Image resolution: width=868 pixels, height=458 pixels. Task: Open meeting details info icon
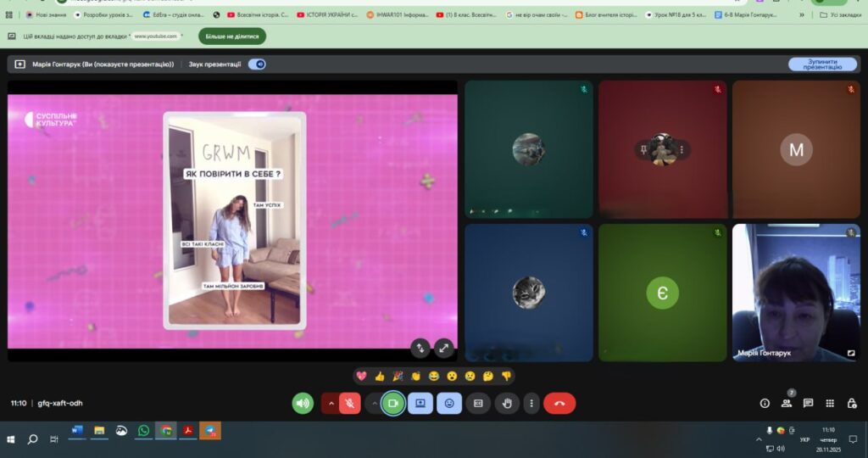[765, 404]
